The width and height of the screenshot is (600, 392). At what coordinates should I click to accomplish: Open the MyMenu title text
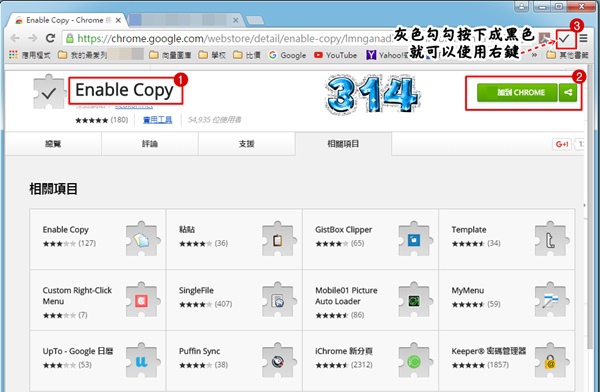pos(468,291)
